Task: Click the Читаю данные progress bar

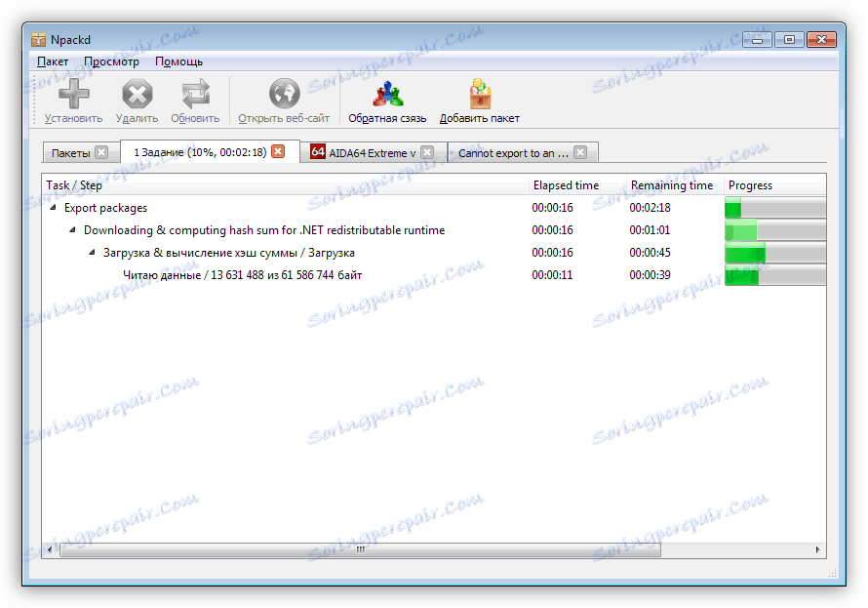Action: [x=775, y=275]
